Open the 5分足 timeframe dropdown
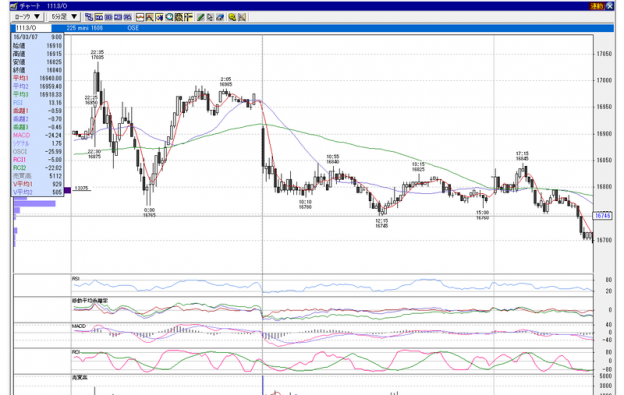This screenshot has height=395, width=624. 64,17
